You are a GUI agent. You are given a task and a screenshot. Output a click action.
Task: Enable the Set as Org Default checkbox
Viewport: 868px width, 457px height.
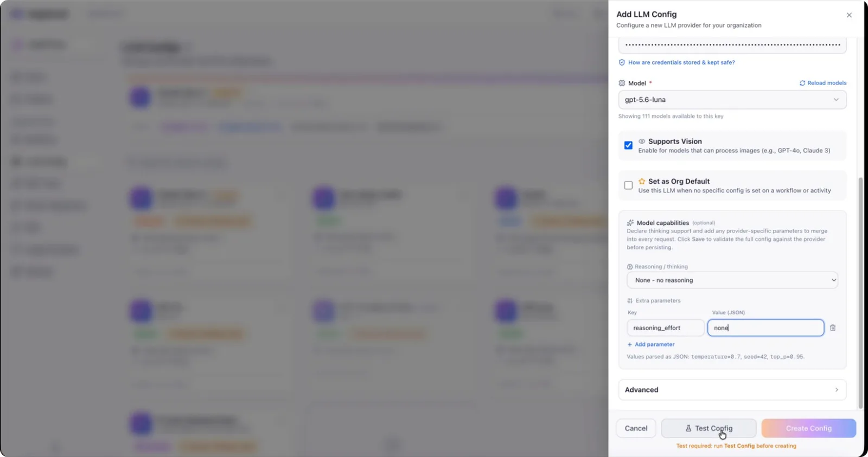[628, 185]
